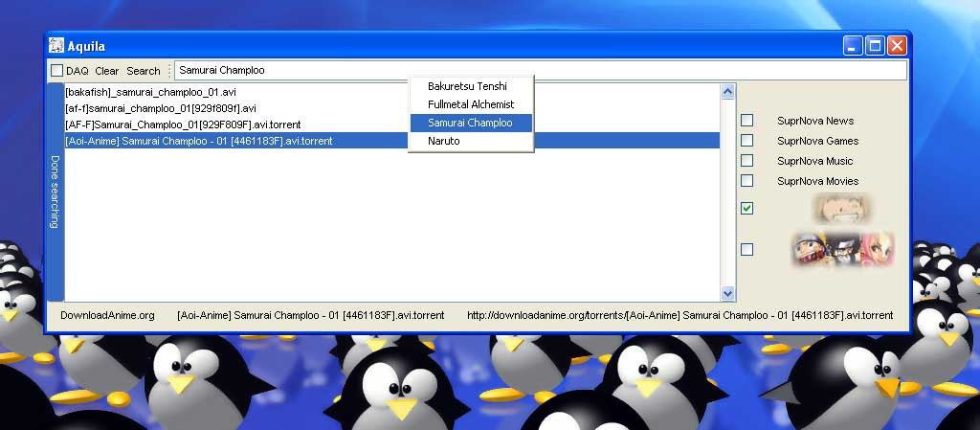Click the vertical Done searching status bar

point(56,192)
